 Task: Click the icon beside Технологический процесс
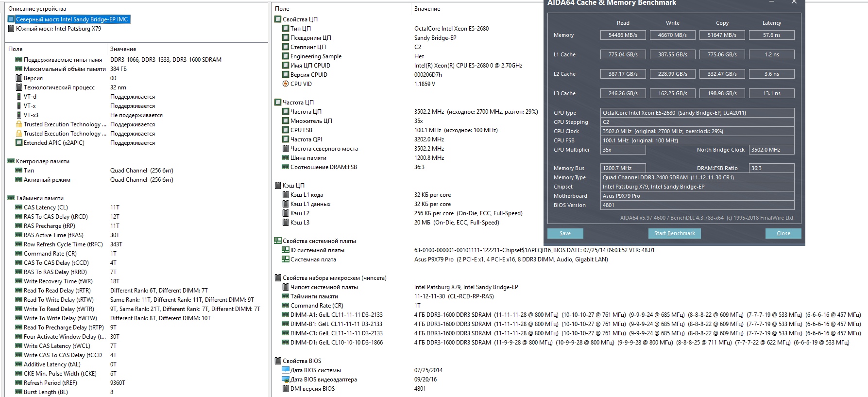coord(19,87)
